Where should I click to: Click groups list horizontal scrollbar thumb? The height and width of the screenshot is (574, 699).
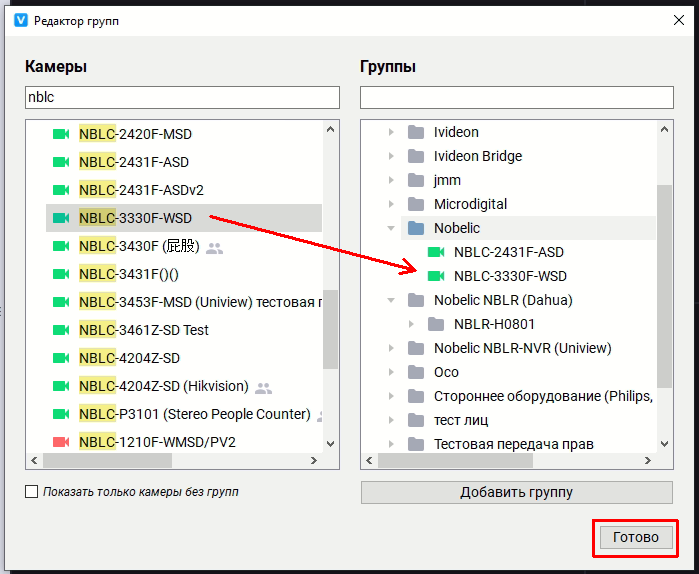click(455, 460)
